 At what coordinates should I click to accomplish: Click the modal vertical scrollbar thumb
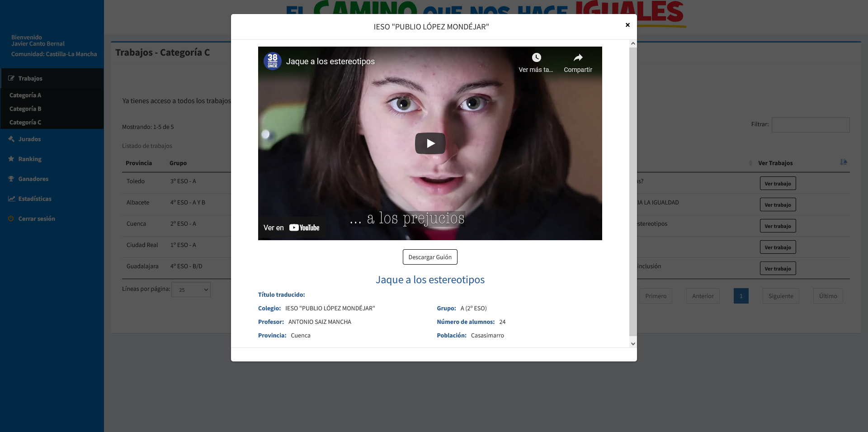(633, 191)
